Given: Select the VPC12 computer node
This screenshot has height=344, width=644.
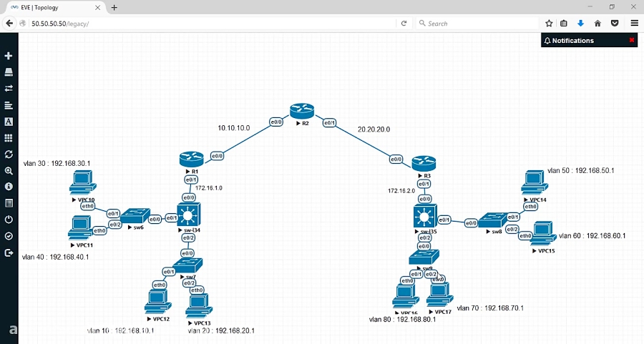Looking at the screenshot, I should pos(157,302).
